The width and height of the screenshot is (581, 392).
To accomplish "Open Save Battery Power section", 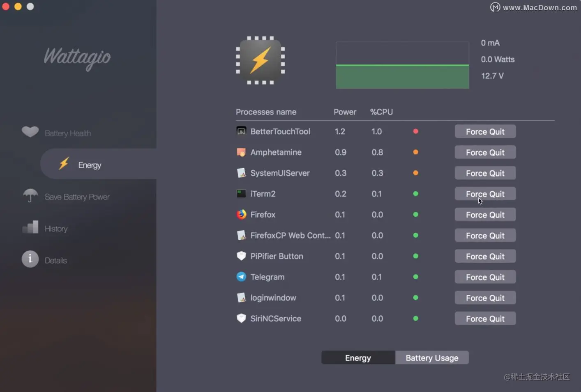I will click(77, 197).
